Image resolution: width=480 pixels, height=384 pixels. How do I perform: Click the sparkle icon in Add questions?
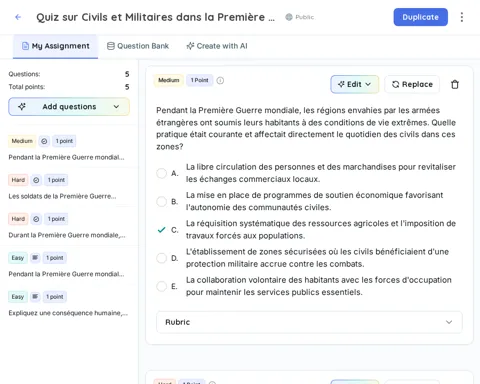pos(22,107)
